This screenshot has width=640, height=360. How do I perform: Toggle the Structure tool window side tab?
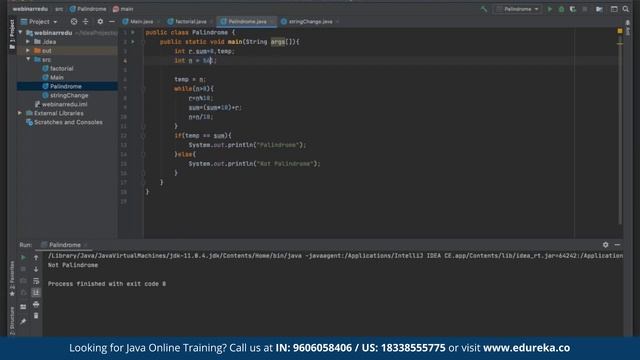(12, 320)
